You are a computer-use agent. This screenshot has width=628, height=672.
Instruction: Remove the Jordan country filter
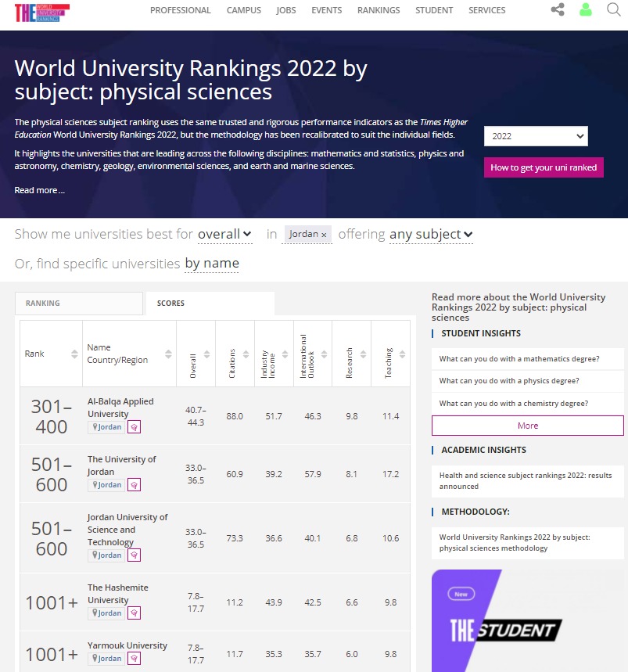[x=324, y=235]
